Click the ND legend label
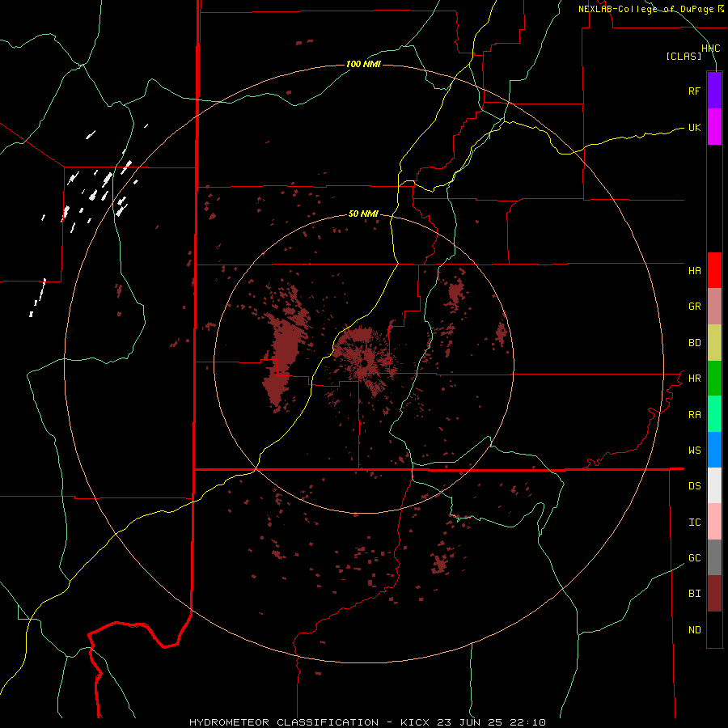This screenshot has height=728, width=728. tap(694, 630)
